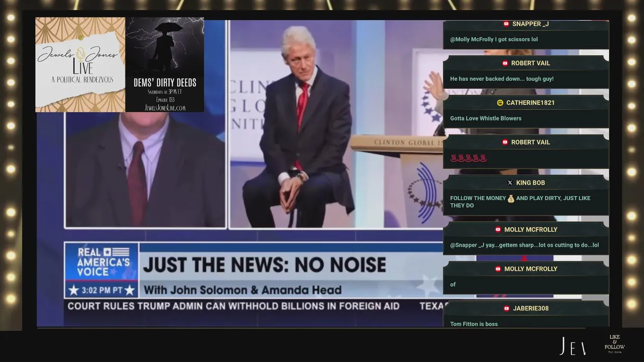The width and height of the screenshot is (644, 362).
Task: Click the KING BOB username
Action: [530, 183]
